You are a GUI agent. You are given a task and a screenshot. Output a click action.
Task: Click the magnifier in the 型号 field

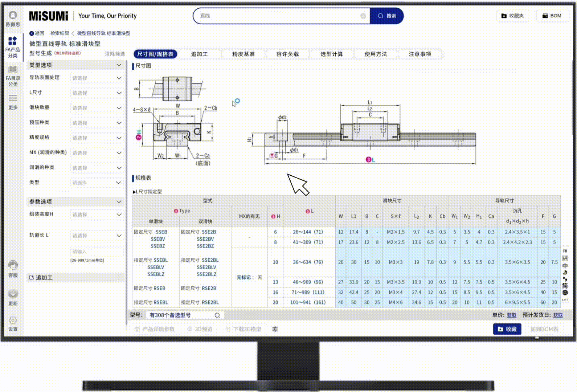tap(217, 315)
